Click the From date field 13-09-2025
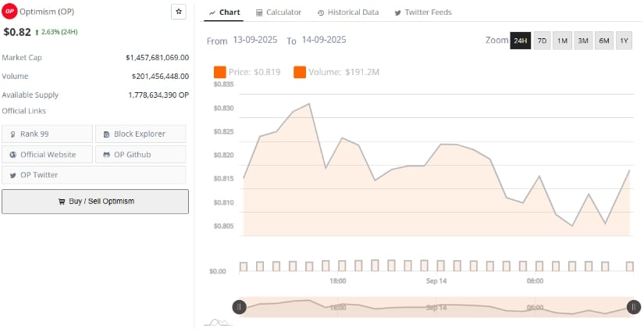Screen dimensions: 644x329 (256, 40)
